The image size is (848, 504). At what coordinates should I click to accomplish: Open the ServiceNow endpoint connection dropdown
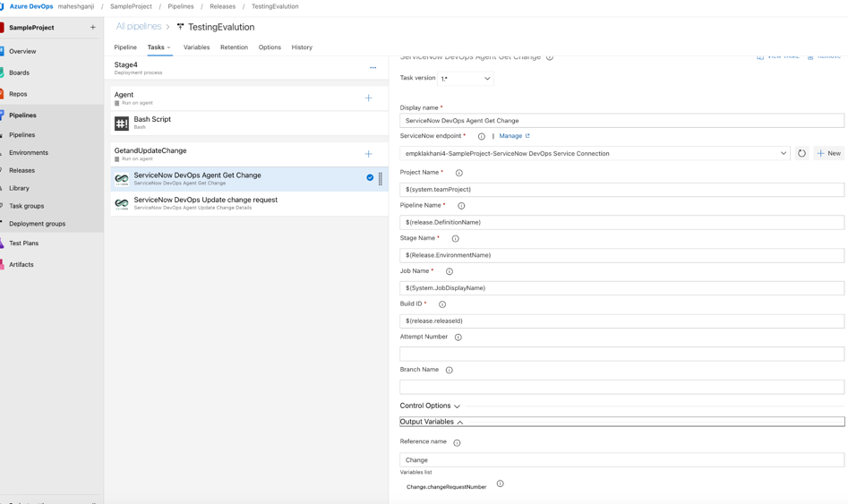[x=595, y=154]
